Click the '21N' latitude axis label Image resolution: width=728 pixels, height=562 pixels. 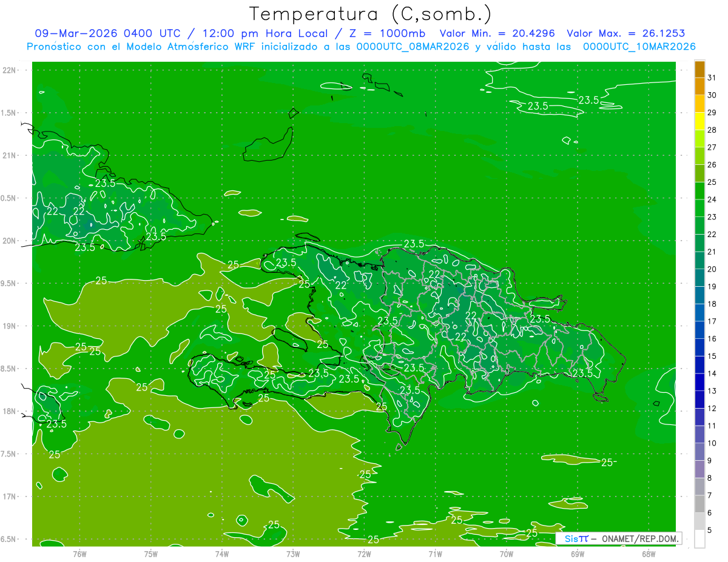click(x=8, y=156)
